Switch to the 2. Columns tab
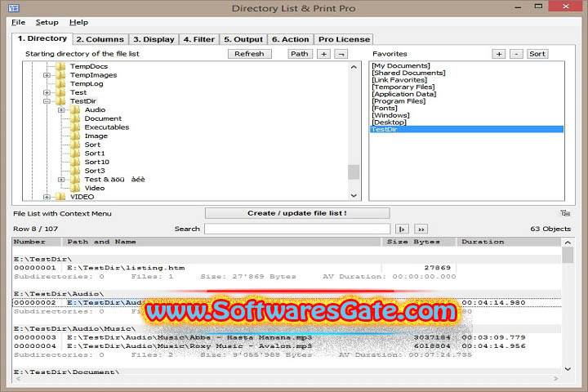The image size is (588, 392). [100, 39]
